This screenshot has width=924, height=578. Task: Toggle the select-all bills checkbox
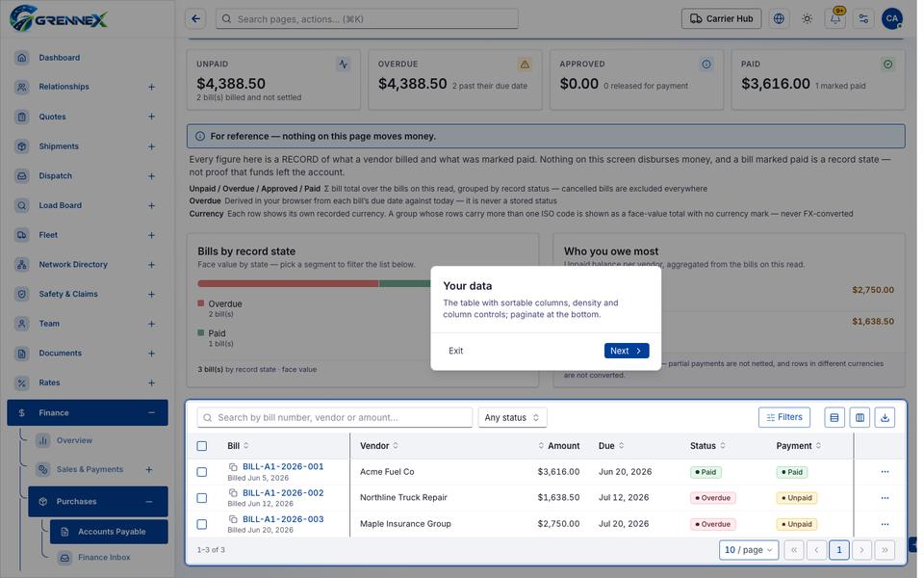tap(201, 446)
